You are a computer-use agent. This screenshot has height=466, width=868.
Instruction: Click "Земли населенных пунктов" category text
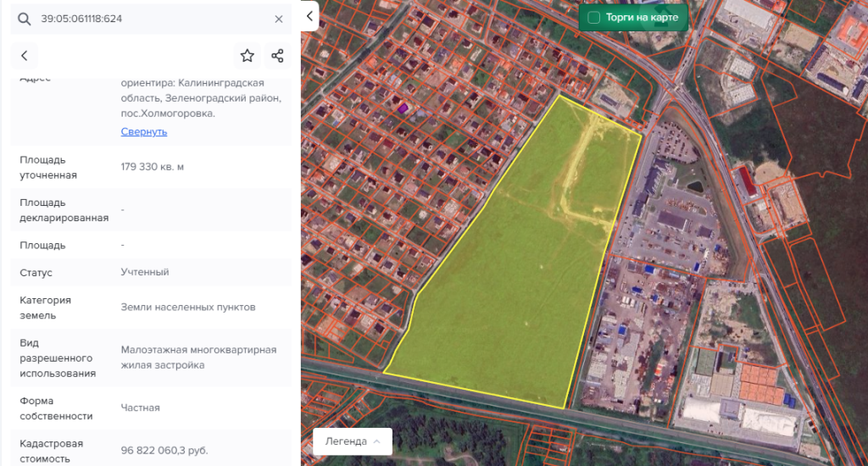pos(188,307)
